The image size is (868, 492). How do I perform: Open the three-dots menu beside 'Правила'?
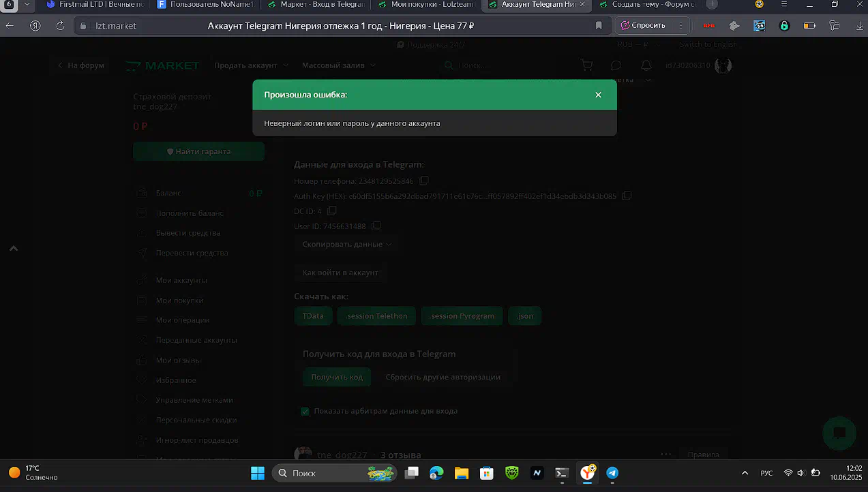[666, 455]
